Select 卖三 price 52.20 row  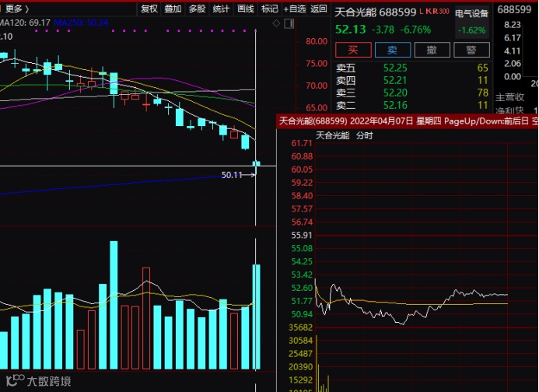coord(411,93)
